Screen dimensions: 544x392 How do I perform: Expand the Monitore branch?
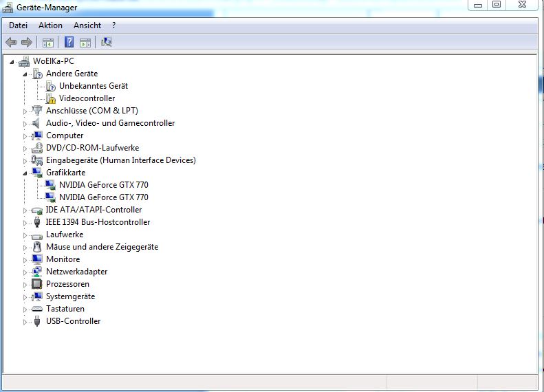coord(25,260)
